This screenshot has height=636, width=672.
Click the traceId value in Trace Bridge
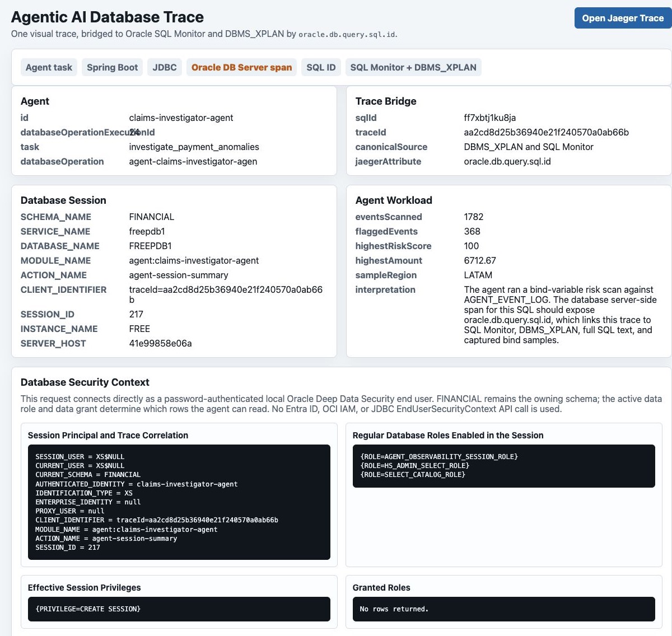(x=547, y=132)
